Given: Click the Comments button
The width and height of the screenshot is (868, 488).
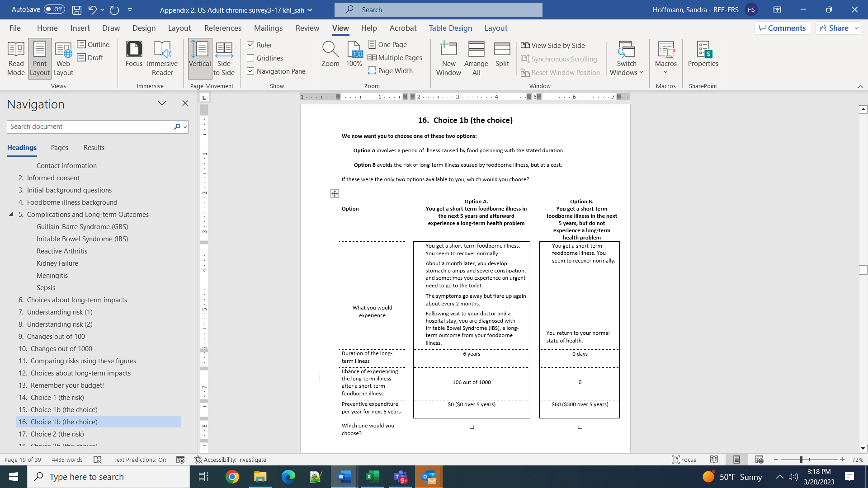Looking at the screenshot, I should (782, 28).
